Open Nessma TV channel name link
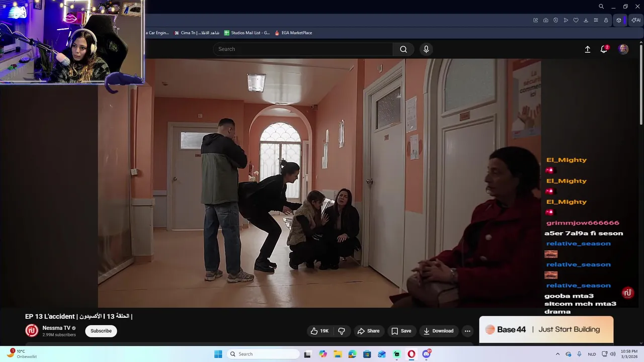 click(56, 328)
